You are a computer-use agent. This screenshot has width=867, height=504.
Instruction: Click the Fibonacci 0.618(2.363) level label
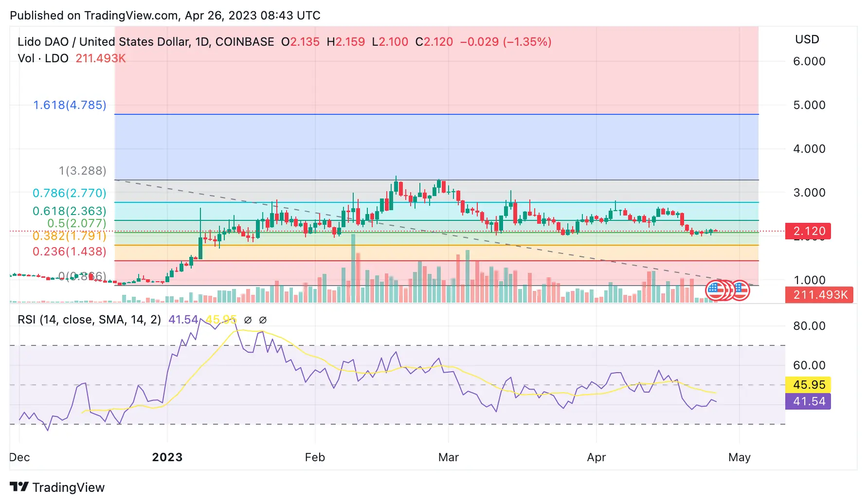pos(70,211)
